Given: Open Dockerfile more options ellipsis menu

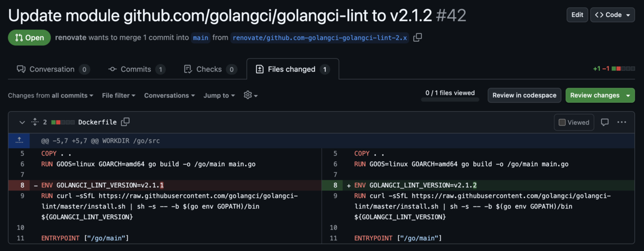Looking at the screenshot, I should coord(621,122).
